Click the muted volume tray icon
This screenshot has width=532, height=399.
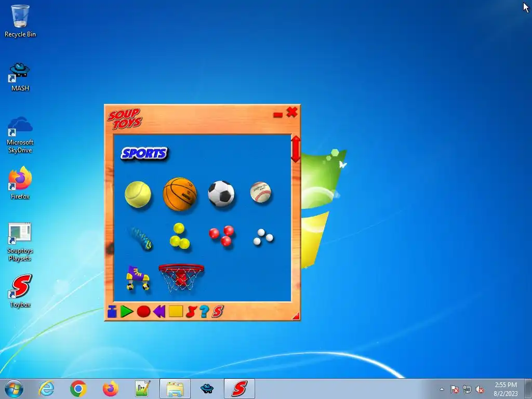(480, 389)
